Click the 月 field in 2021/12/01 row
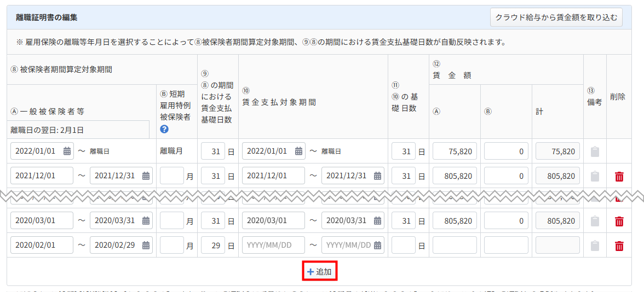The image size is (644, 292). (171, 176)
